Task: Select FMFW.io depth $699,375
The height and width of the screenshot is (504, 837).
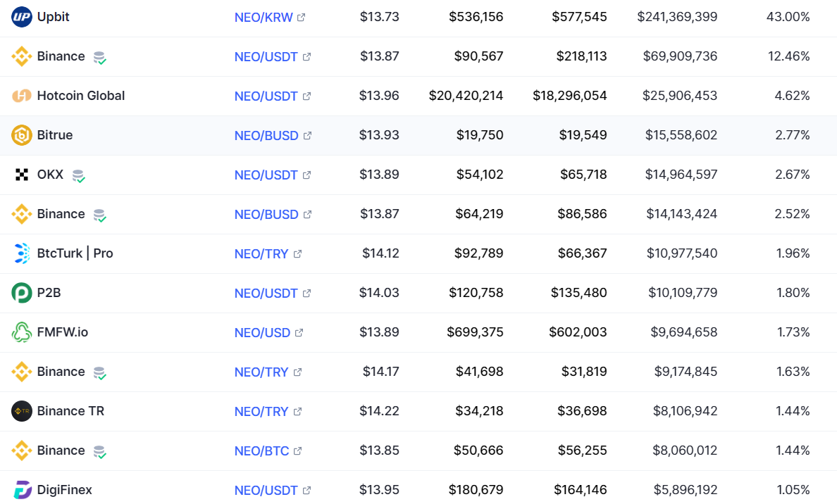Action: (475, 333)
